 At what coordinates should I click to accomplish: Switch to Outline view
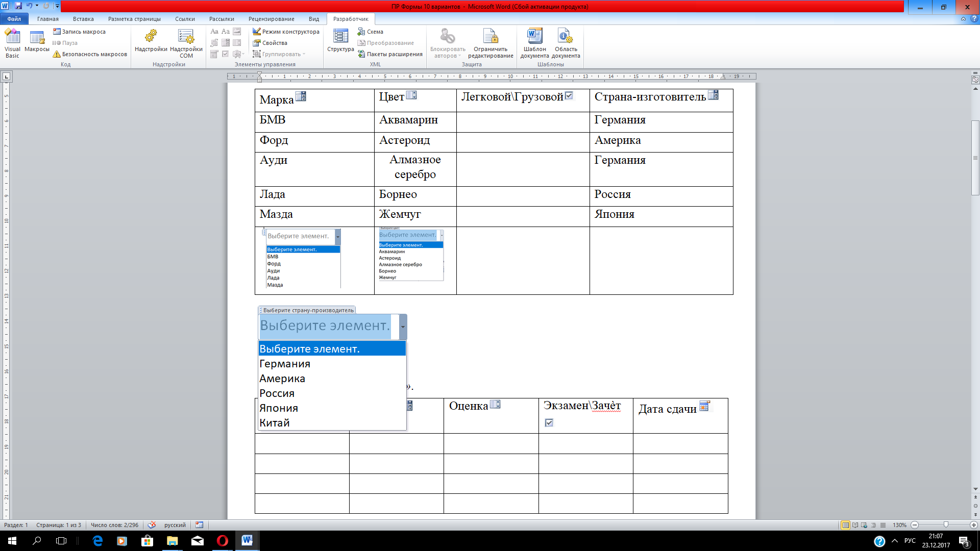tap(873, 525)
